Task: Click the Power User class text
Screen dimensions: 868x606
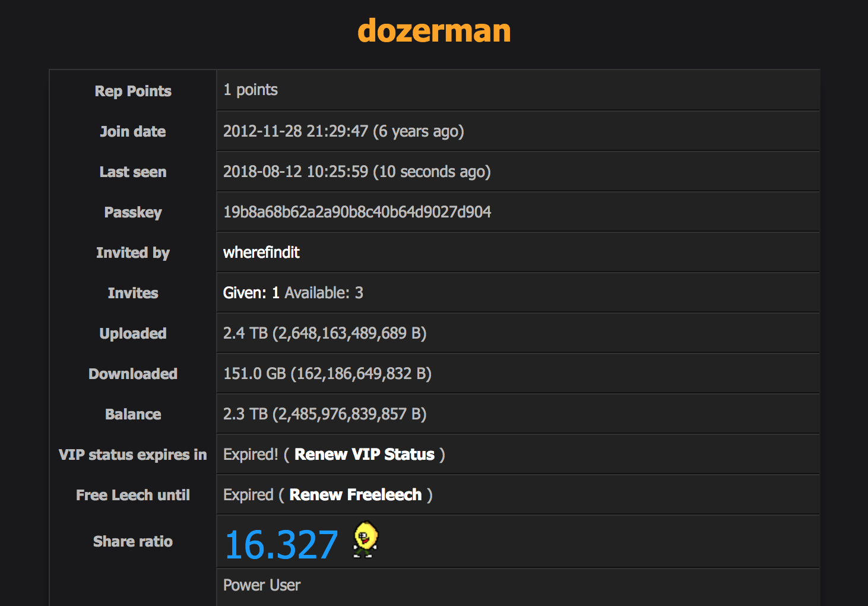Action: click(x=262, y=585)
